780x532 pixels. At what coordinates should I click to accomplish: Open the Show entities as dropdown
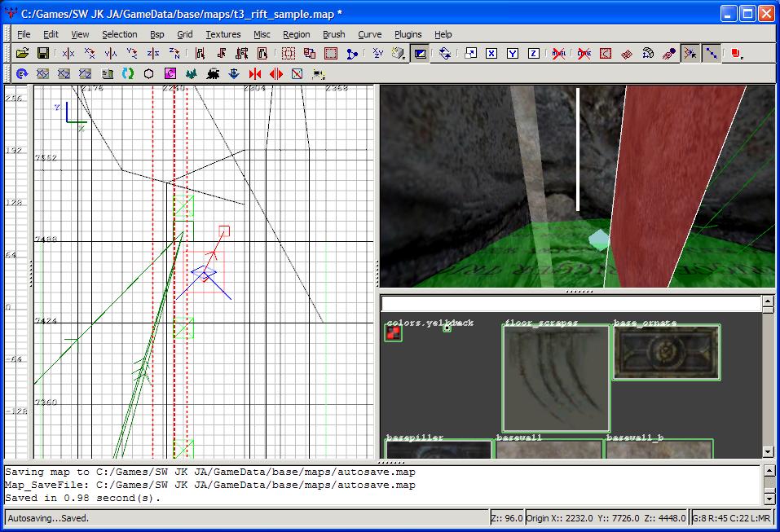pos(738,53)
